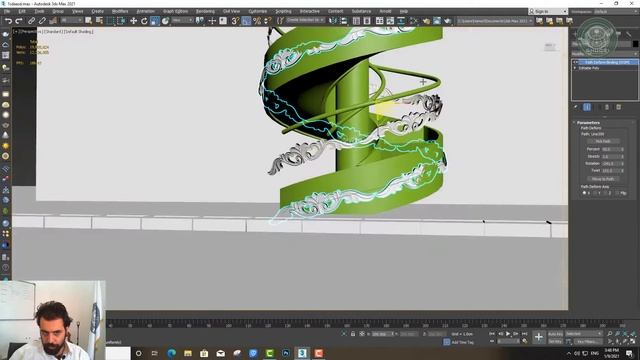Click the Percent value field
The height and width of the screenshot is (360, 640).
611,149
